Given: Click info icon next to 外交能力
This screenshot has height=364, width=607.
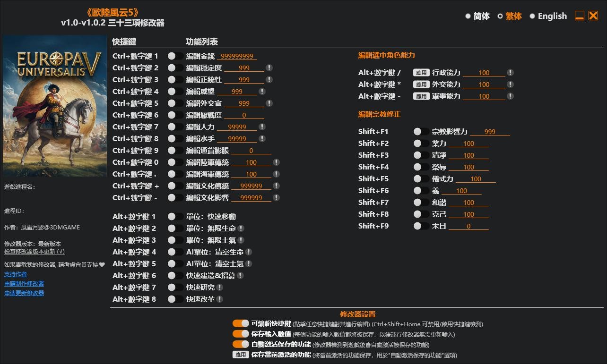Looking at the screenshot, I should pos(510,85).
